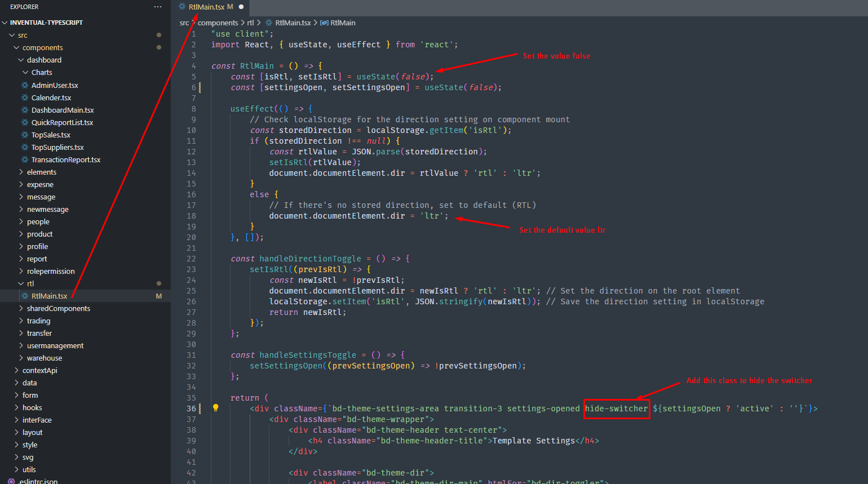Click src in the breadcrumb path
The image size is (868, 484).
[x=184, y=23]
